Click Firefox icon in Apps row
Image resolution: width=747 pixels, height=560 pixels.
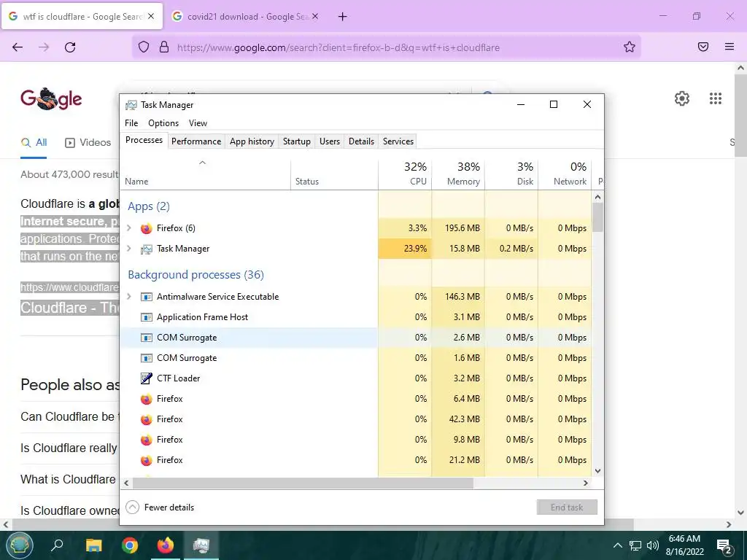tap(146, 228)
